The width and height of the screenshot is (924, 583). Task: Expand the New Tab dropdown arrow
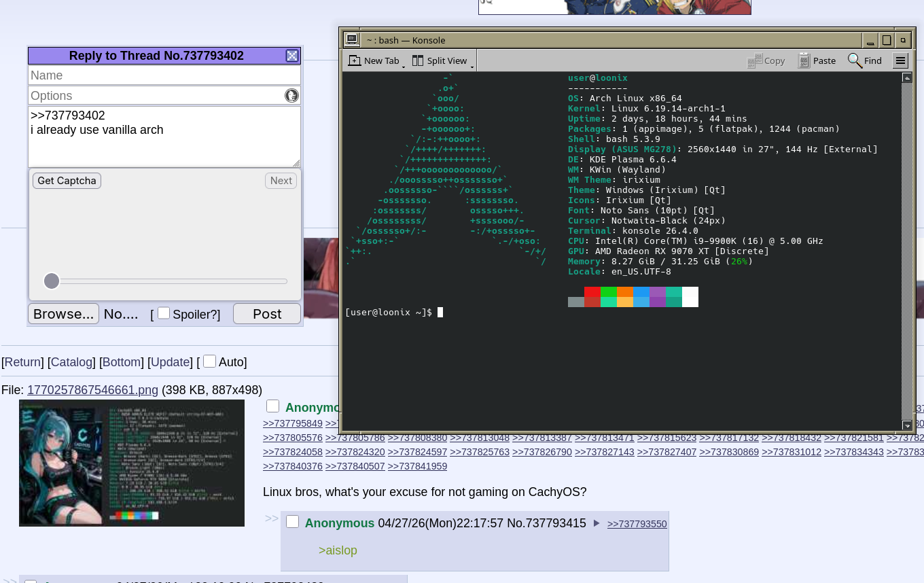point(404,66)
